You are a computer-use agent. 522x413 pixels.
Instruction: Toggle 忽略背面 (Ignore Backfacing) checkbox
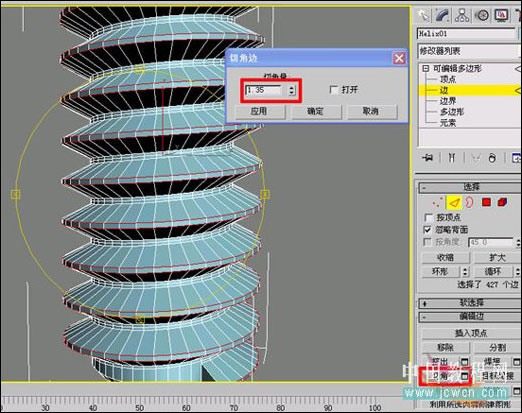coord(427,230)
